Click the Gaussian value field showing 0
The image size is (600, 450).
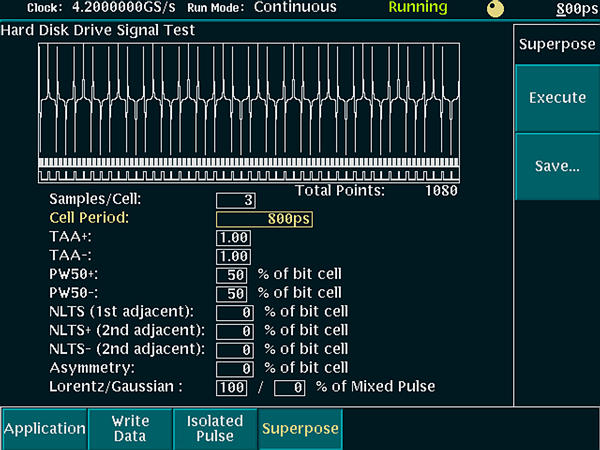[289, 387]
